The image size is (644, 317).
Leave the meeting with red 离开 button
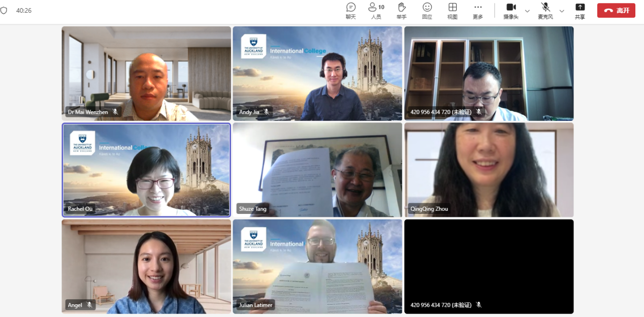[x=616, y=11]
